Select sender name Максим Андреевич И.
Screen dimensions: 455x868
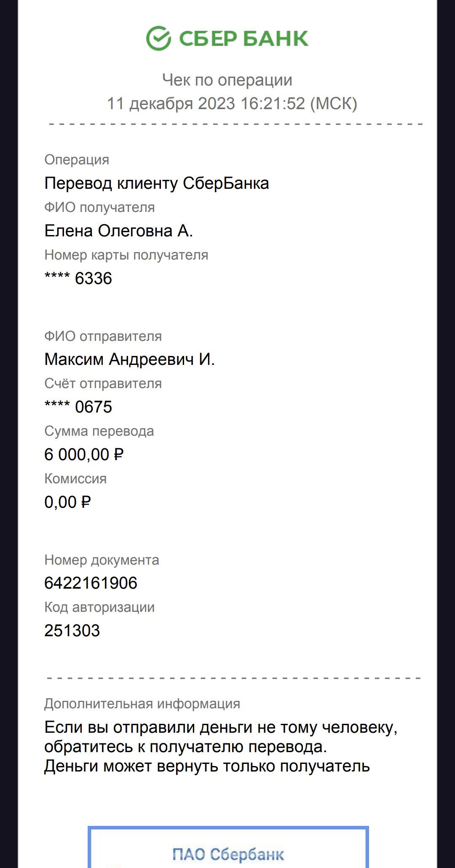[x=129, y=359]
